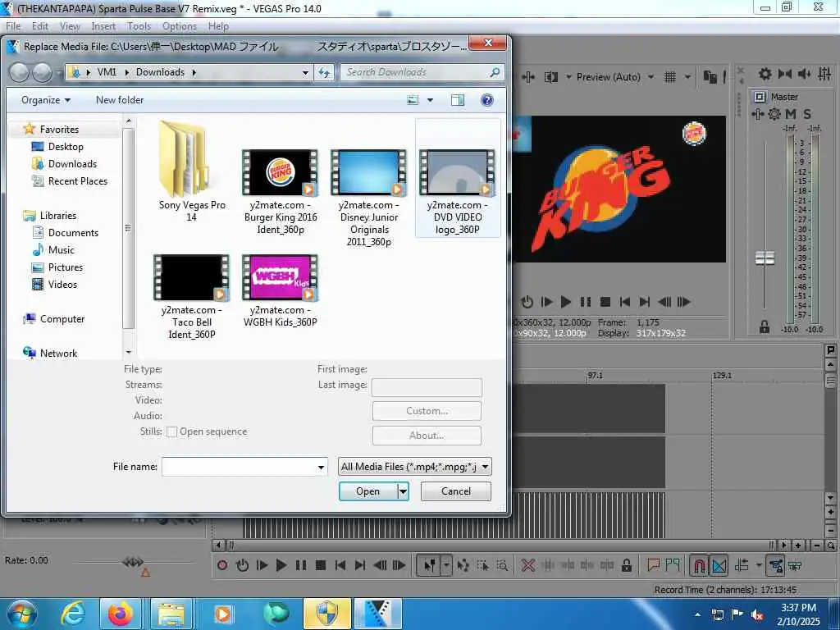Viewport: 840px width, 630px height.
Task: Select the WGBH Kids_360P video file
Action: coord(281,291)
